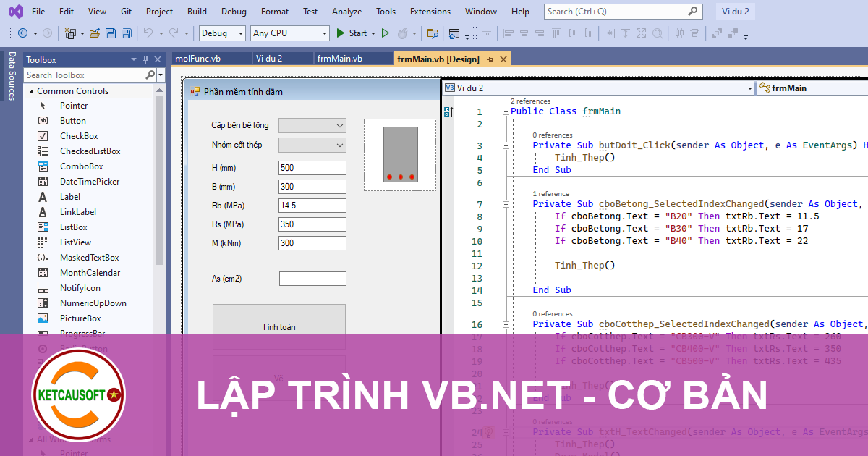Open the Project menu

(159, 12)
